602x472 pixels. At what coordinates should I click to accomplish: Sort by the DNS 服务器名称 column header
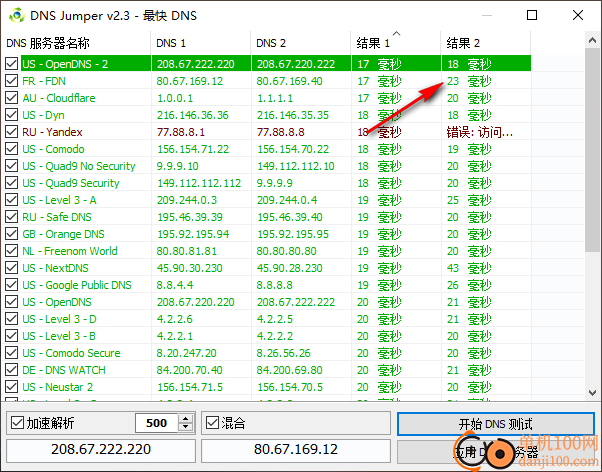tap(76, 43)
